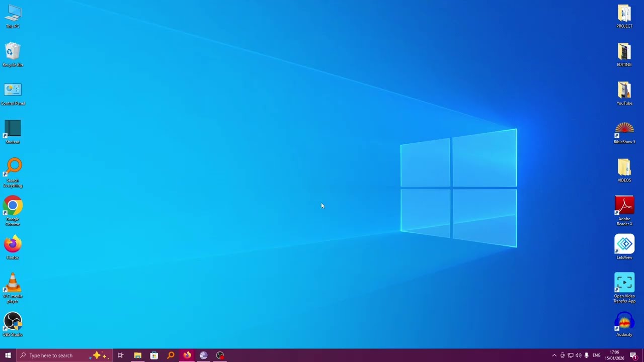
Task: Select the LetsView desktop shortcut
Action: [624, 248]
